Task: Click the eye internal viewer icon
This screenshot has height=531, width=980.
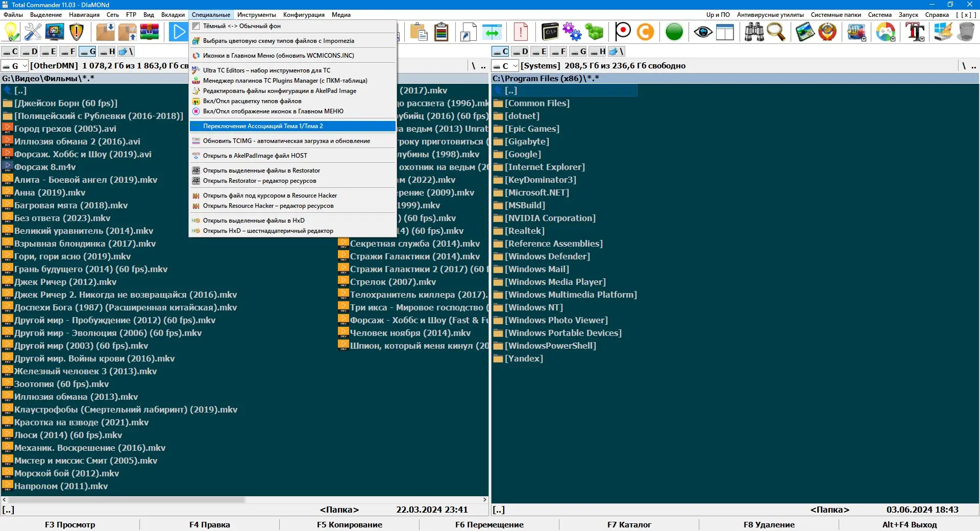Action: click(703, 32)
